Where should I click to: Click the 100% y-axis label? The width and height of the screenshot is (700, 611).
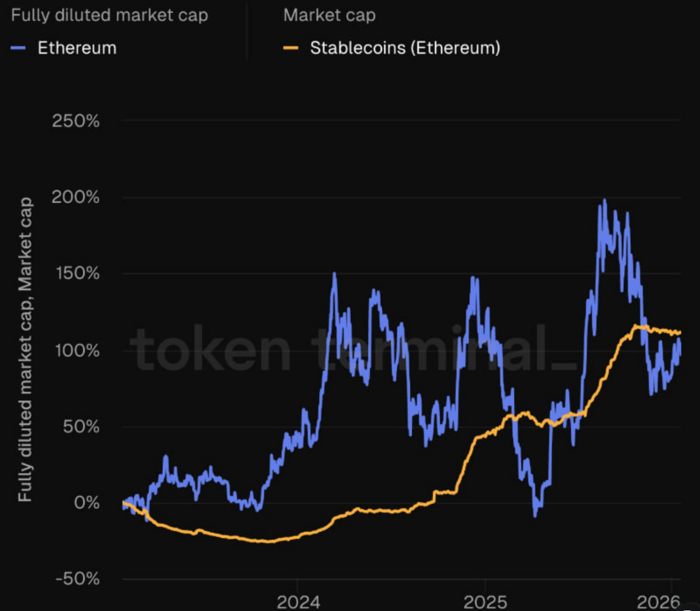(77, 351)
